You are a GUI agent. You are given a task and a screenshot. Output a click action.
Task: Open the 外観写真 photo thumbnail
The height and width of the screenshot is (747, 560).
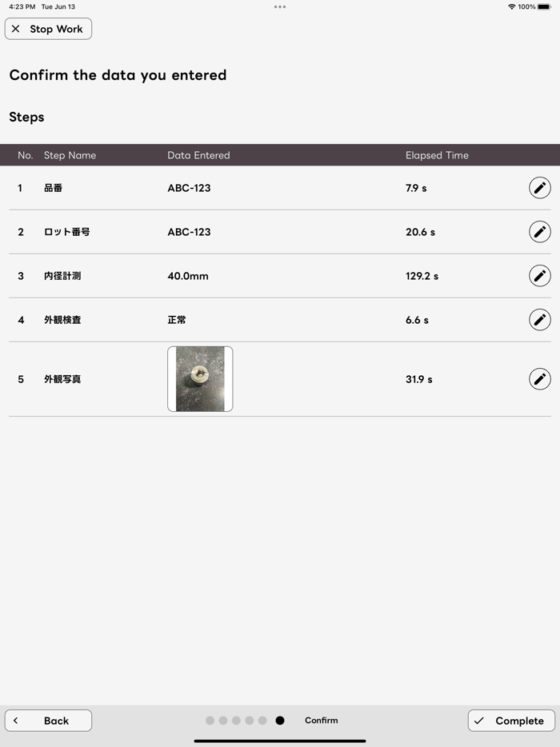point(200,379)
